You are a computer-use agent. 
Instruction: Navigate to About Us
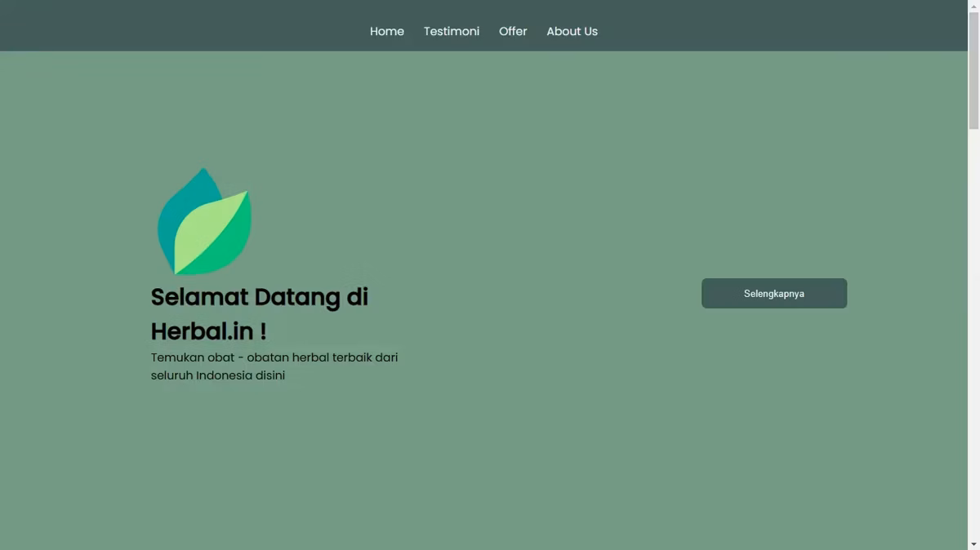(572, 31)
